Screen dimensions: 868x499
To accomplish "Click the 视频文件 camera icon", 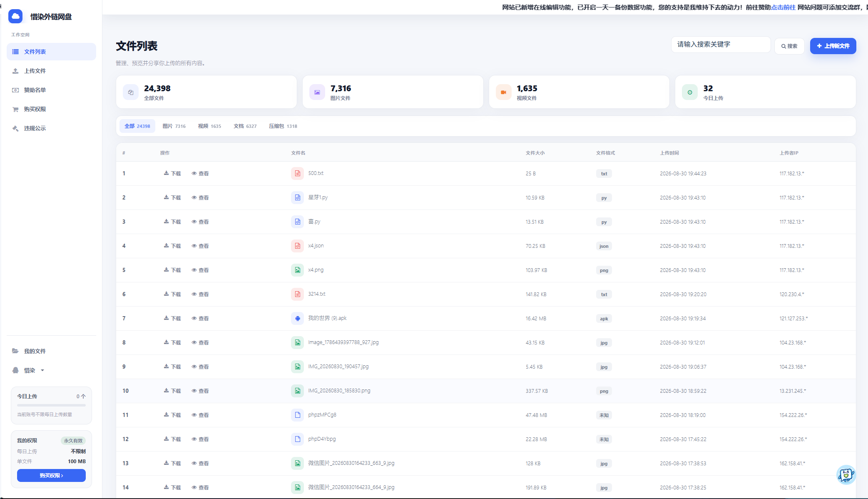I will coord(504,92).
